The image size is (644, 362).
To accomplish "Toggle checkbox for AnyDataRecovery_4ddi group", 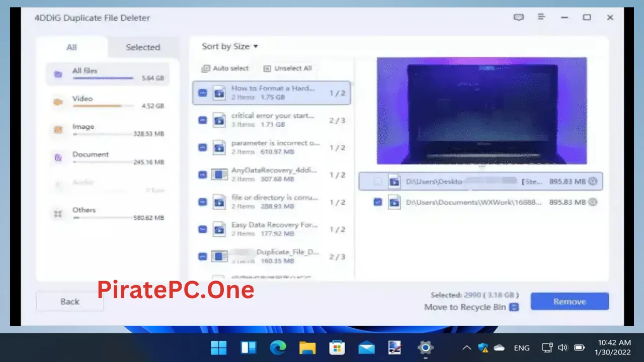I will pos(202,174).
